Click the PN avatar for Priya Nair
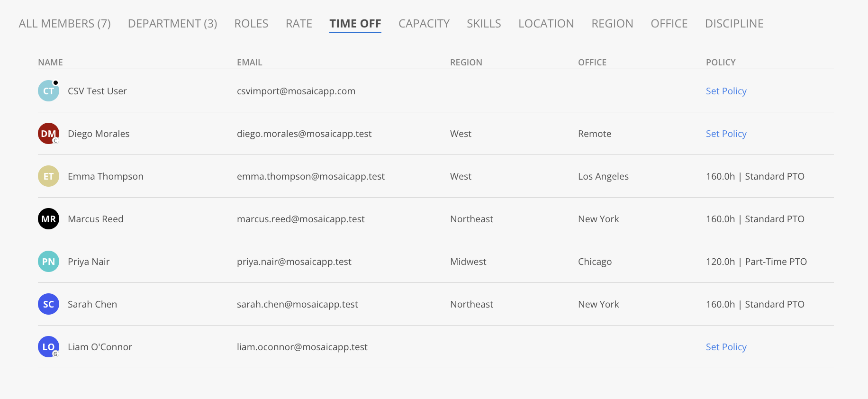This screenshot has width=868, height=399. (x=48, y=262)
